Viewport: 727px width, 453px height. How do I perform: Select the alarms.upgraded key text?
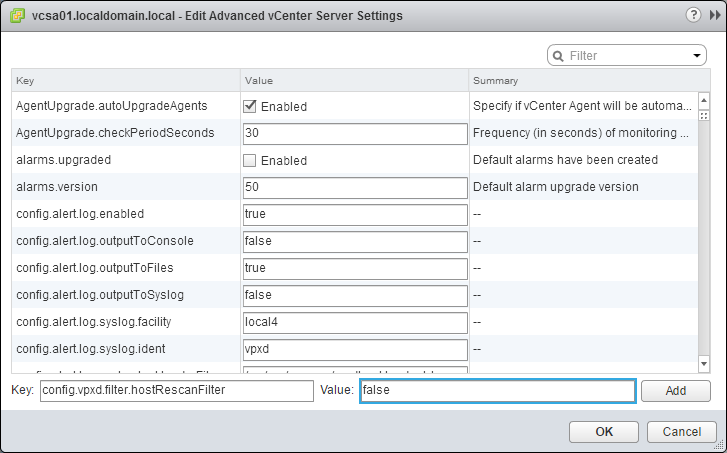64,160
